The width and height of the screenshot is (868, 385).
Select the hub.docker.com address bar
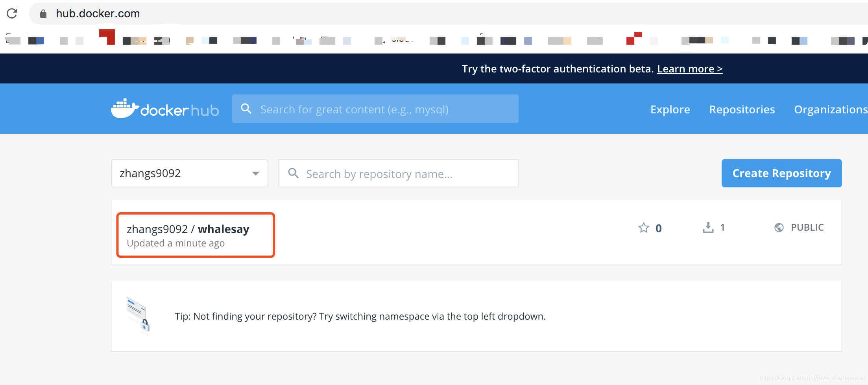point(449,13)
